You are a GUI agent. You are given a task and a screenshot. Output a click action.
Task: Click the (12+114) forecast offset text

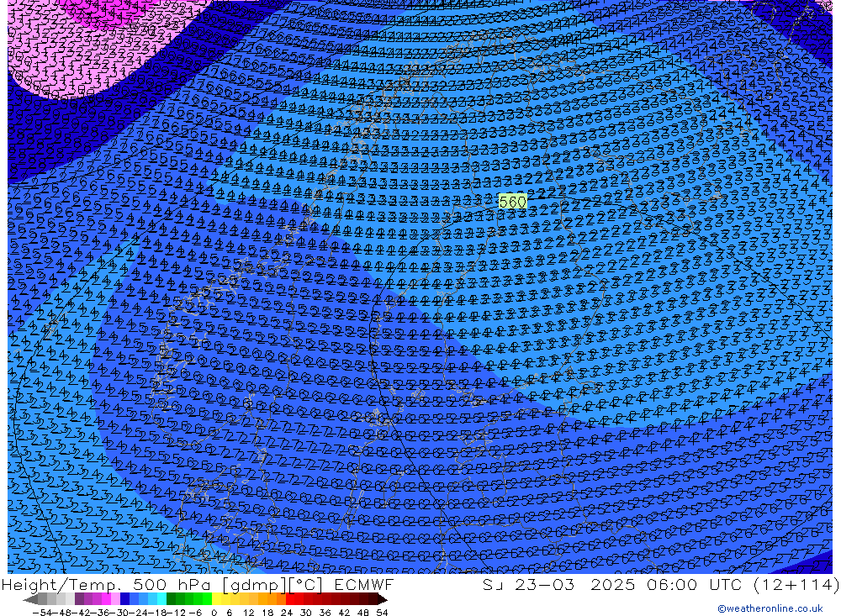coord(796,584)
